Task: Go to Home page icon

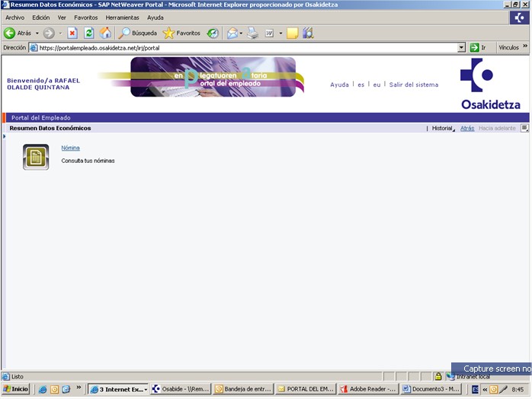Action: pos(105,33)
